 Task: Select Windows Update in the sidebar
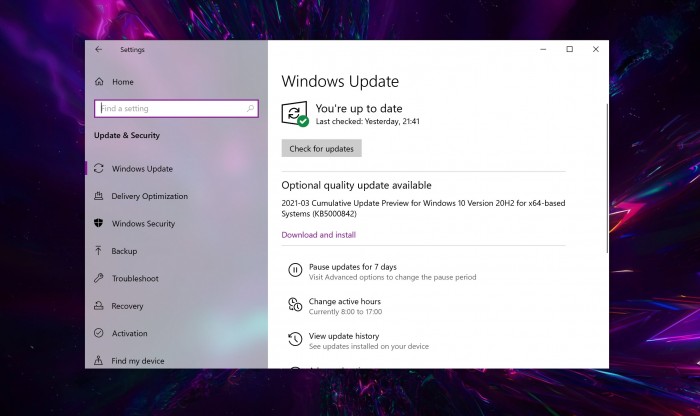click(142, 169)
